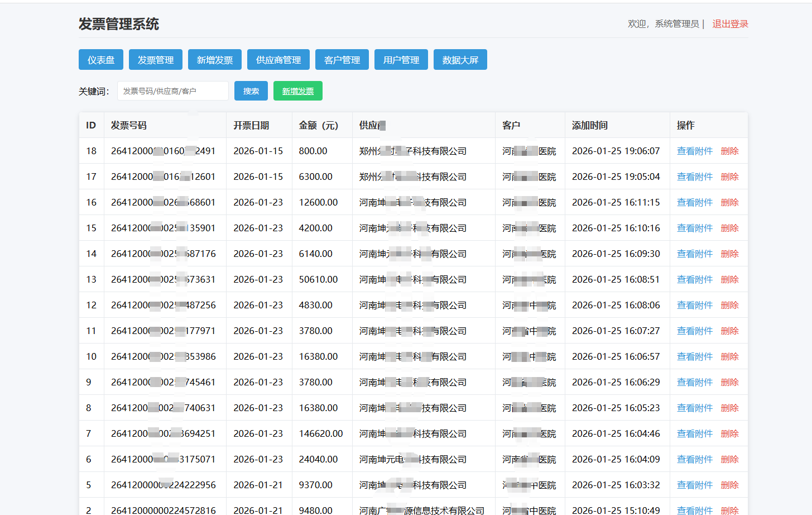
Task: View attachment of the 146620.00 invoice
Action: 695,434
